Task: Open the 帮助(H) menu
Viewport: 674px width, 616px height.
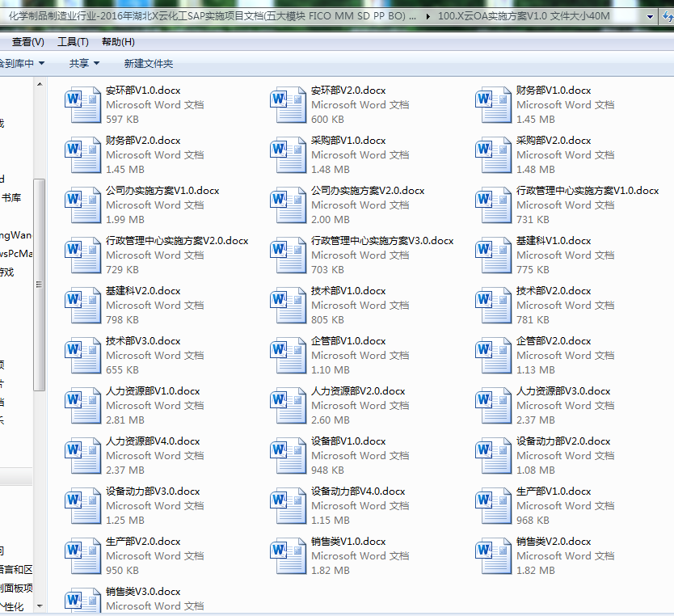Action: (118, 42)
